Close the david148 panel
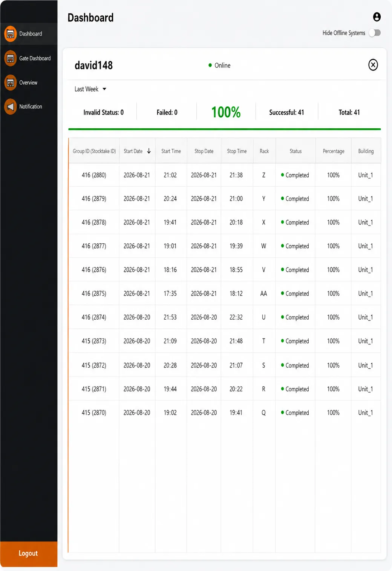The image size is (392, 571). [373, 65]
